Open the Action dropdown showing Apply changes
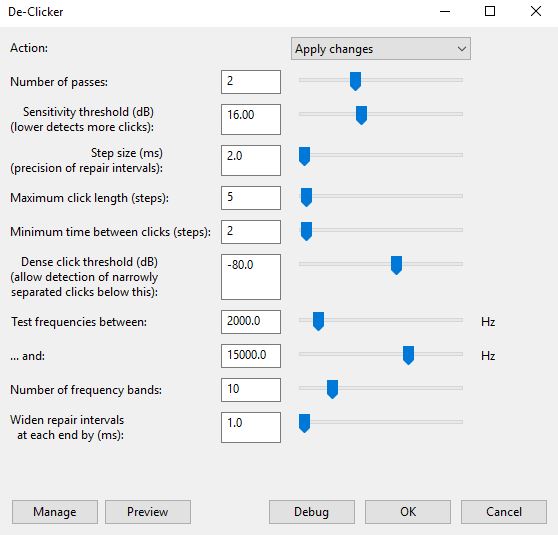The image size is (558, 535). (381, 49)
